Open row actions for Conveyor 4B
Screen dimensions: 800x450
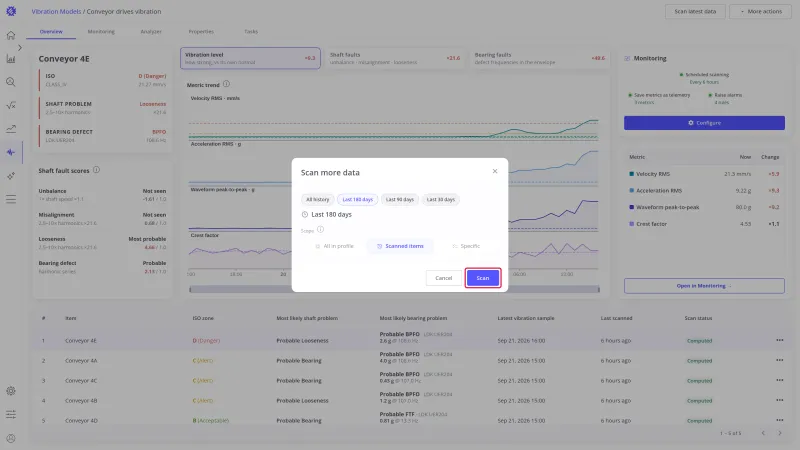pos(780,400)
